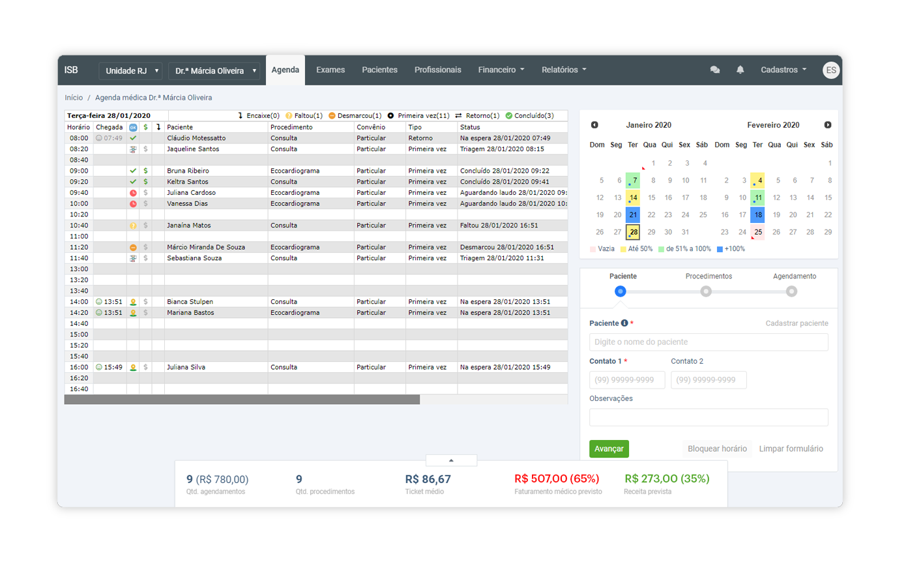Select the Procedimentos step circle
Screen dimensions: 908x588
point(706,291)
